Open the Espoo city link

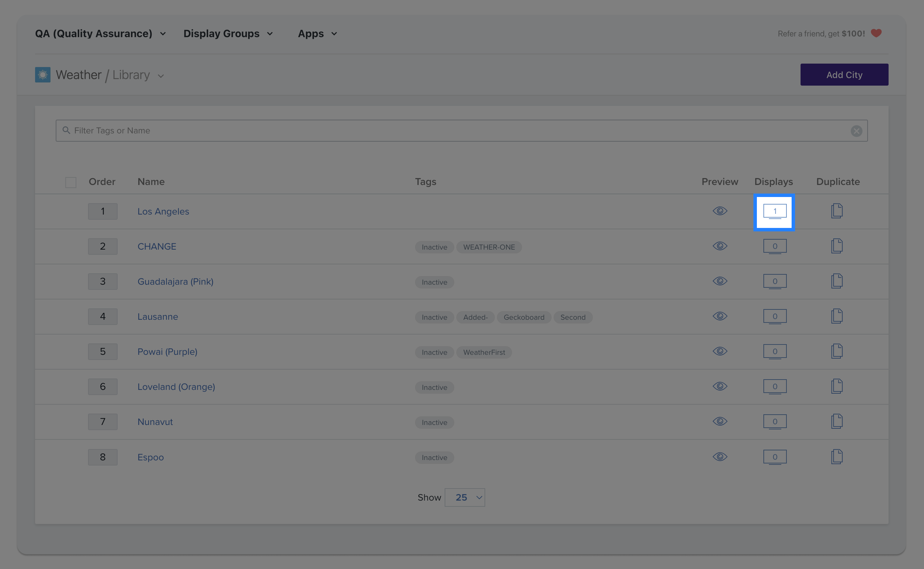point(151,457)
